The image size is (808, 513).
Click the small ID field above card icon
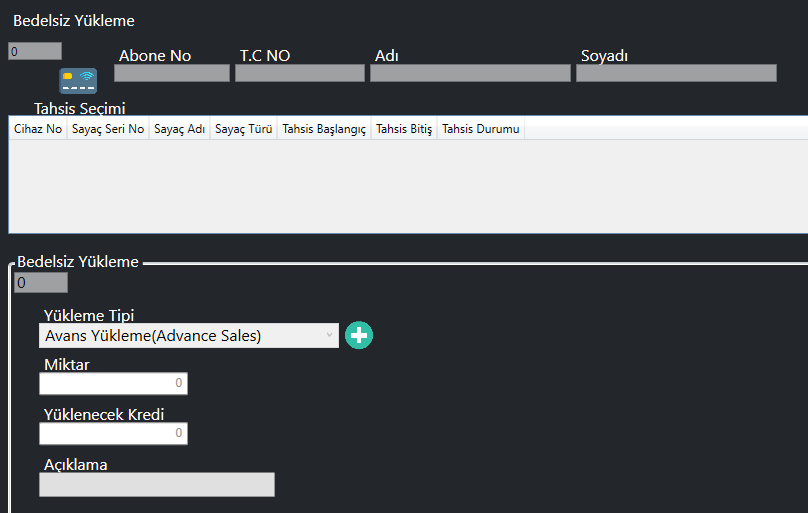[35, 51]
